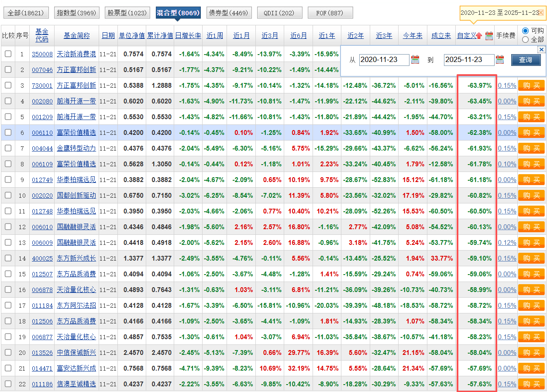547x392 pixels.
Task: Sort by 日期 column header
Action: tap(108, 35)
